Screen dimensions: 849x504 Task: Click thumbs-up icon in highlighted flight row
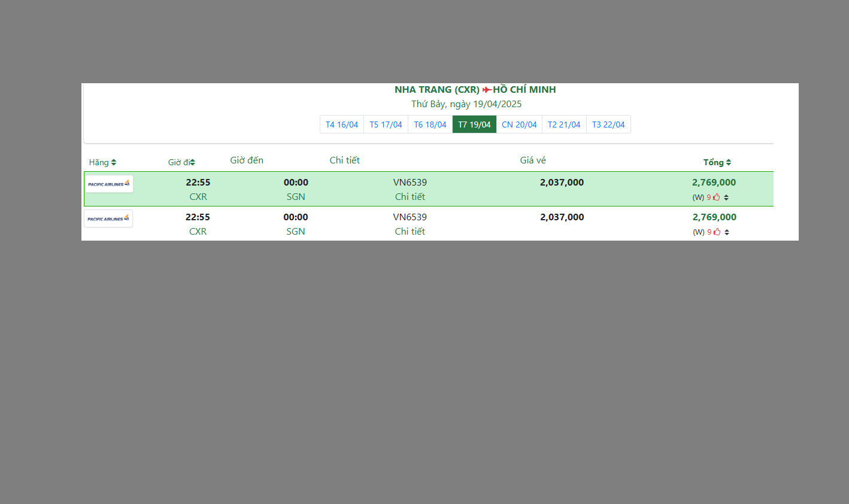pyautogui.click(x=716, y=198)
